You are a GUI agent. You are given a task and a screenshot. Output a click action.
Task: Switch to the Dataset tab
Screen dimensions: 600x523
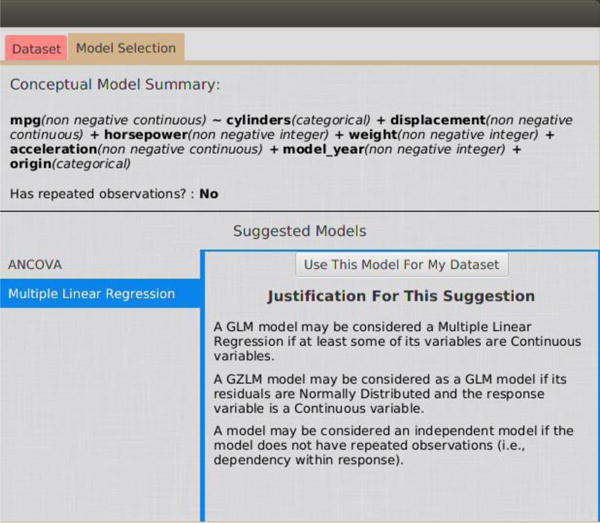coord(37,48)
